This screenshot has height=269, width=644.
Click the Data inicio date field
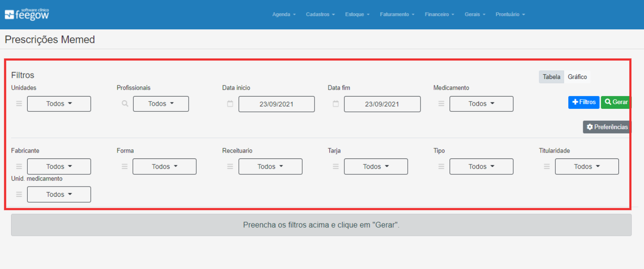click(x=277, y=104)
